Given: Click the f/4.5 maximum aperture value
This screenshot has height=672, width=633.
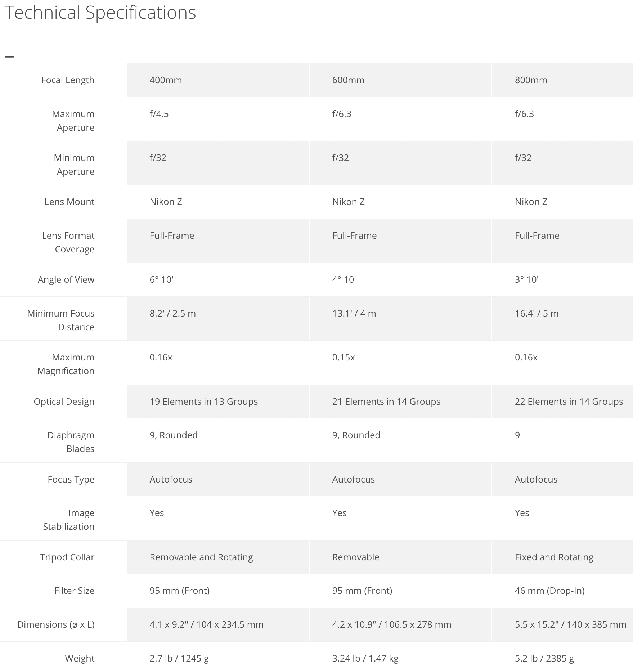Looking at the screenshot, I should (x=159, y=114).
